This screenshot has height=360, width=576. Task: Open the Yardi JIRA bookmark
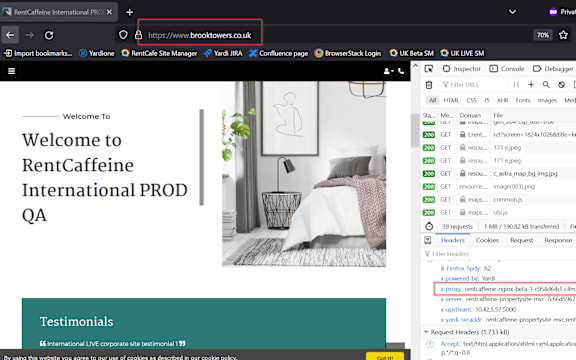coord(223,53)
